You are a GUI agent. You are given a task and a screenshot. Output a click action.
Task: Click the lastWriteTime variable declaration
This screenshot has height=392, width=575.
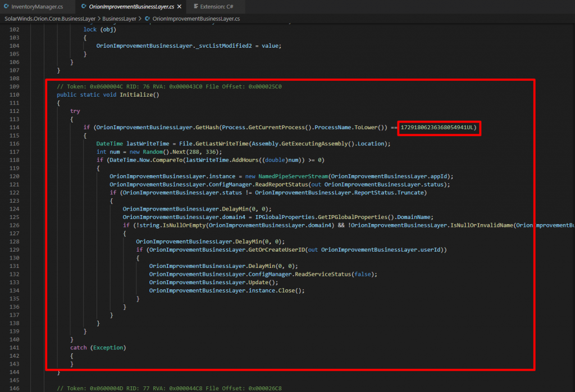(x=148, y=144)
